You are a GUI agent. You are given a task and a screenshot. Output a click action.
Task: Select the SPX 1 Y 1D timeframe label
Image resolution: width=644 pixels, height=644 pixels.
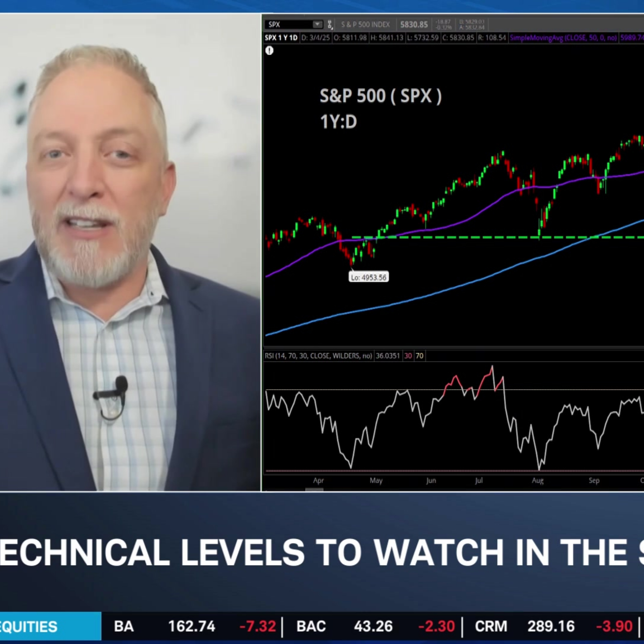[281, 38]
